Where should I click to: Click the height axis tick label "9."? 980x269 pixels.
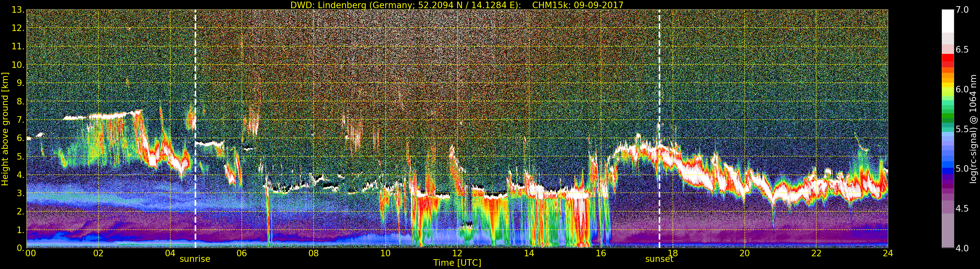21,83
